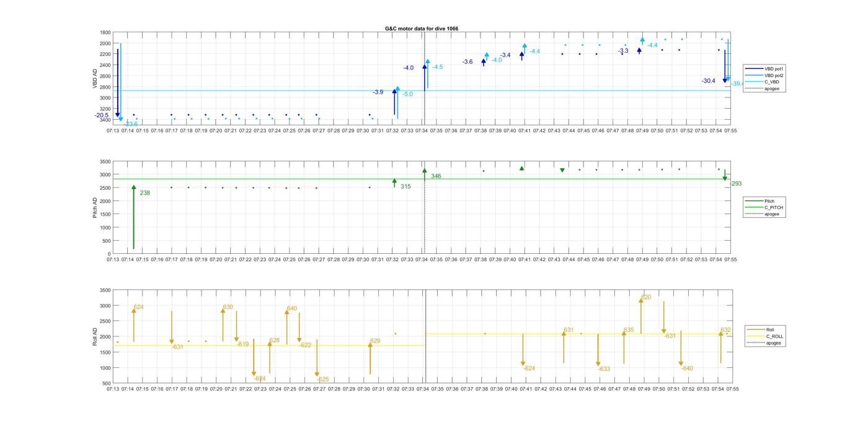
Task: Click the roll arrow labeled 624
Action: pyautogui.click(x=133, y=325)
